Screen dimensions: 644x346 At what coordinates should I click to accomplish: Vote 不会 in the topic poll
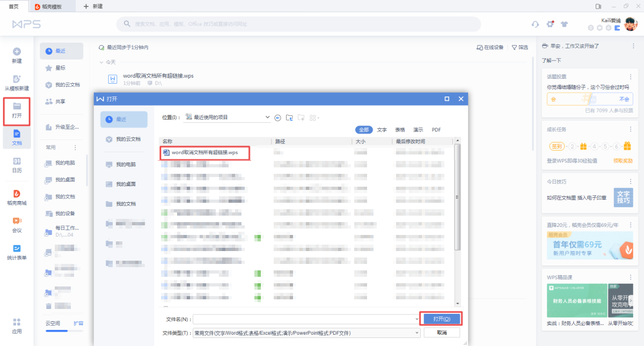[624, 99]
